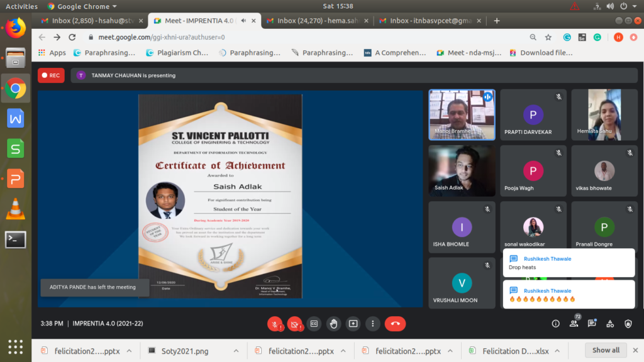The height and width of the screenshot is (362, 644).
Task: Toggle closed captions
Action: (314, 324)
